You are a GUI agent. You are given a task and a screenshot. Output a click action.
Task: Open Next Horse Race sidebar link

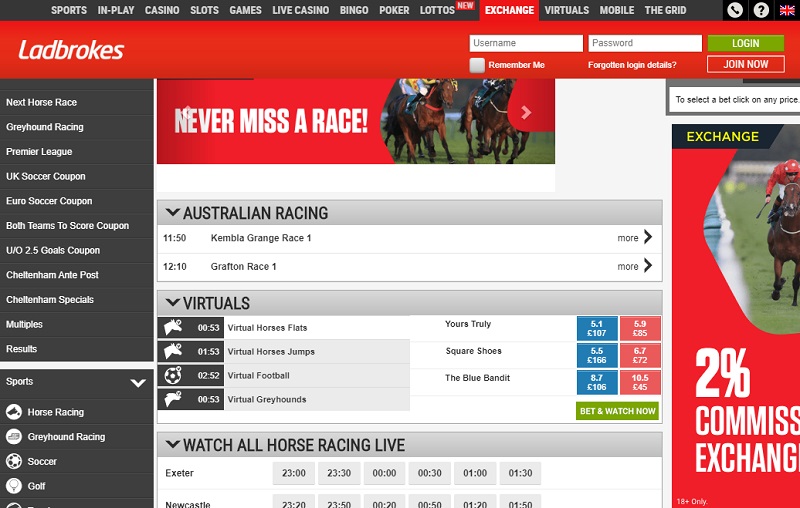point(41,102)
